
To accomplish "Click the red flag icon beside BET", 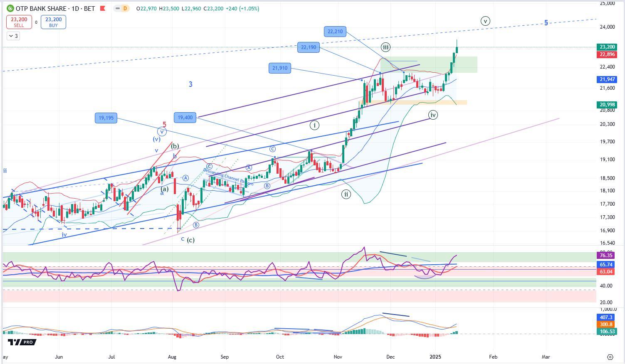I will tap(102, 8).
